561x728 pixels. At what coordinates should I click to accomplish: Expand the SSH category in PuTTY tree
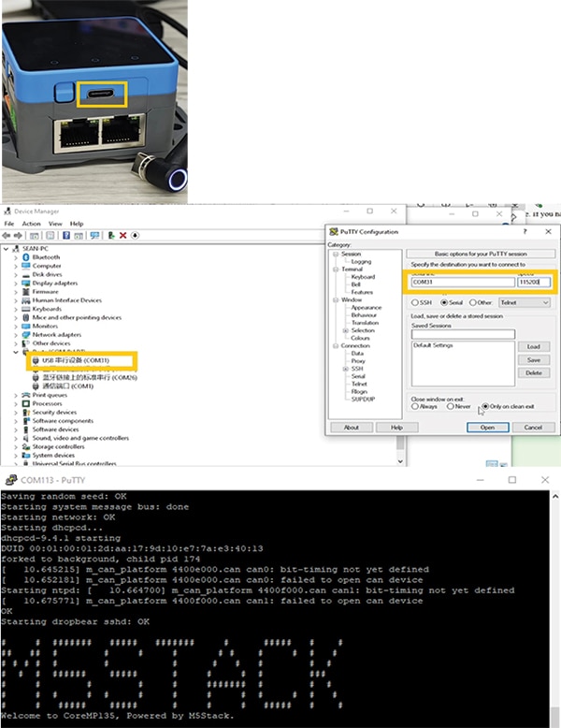(346, 368)
